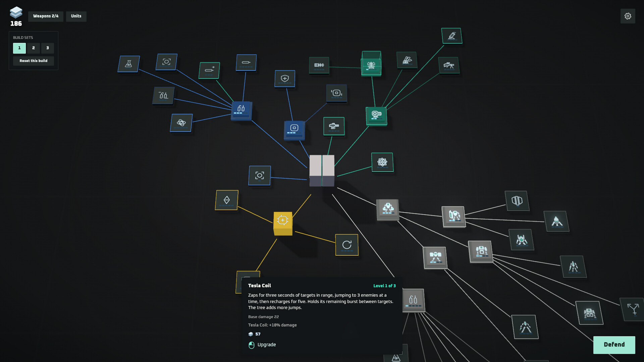Click Reset this build button
This screenshot has height=362, width=644.
point(34,61)
